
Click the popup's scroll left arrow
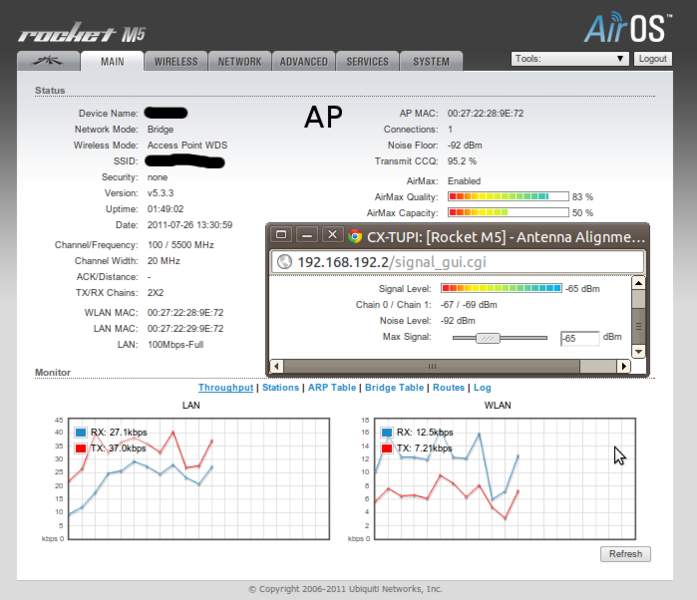(x=276, y=366)
